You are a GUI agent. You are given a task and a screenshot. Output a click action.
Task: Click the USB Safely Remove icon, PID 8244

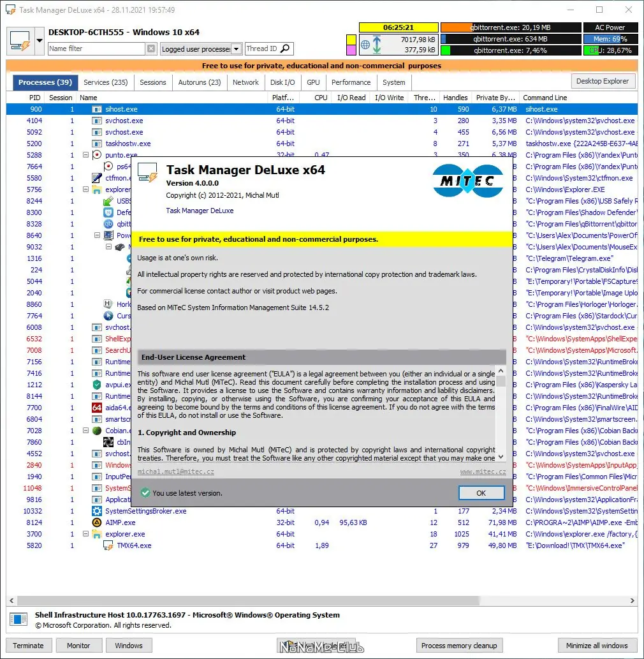[108, 201]
